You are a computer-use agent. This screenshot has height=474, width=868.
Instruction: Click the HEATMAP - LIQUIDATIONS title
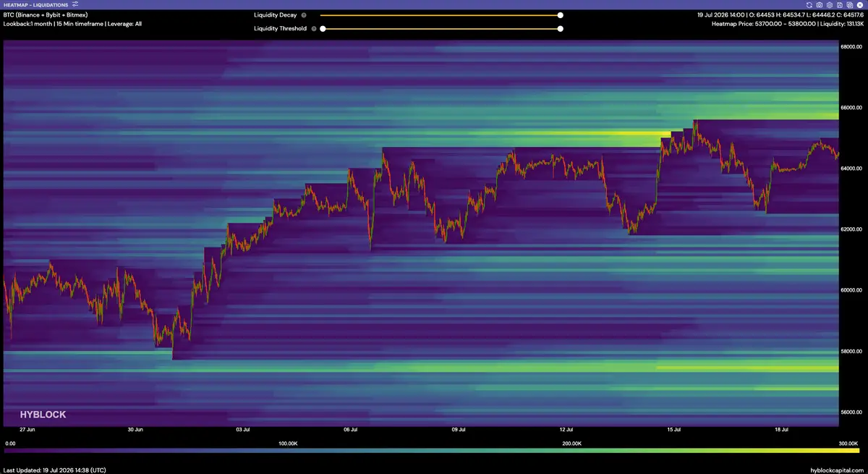tap(35, 4)
